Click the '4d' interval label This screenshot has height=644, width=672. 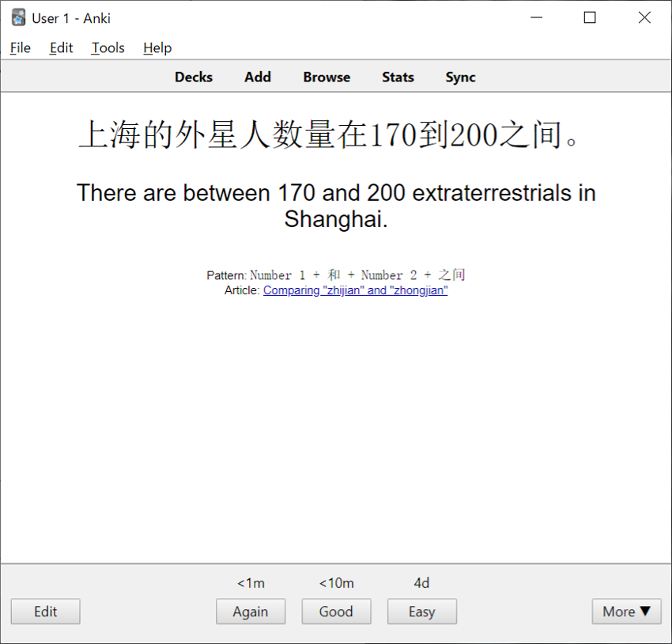pos(421,583)
